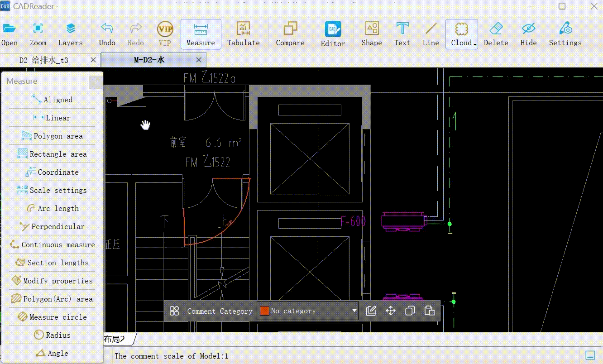This screenshot has height=364, width=603.
Task: Copy the selected annotation
Action: coord(410,311)
